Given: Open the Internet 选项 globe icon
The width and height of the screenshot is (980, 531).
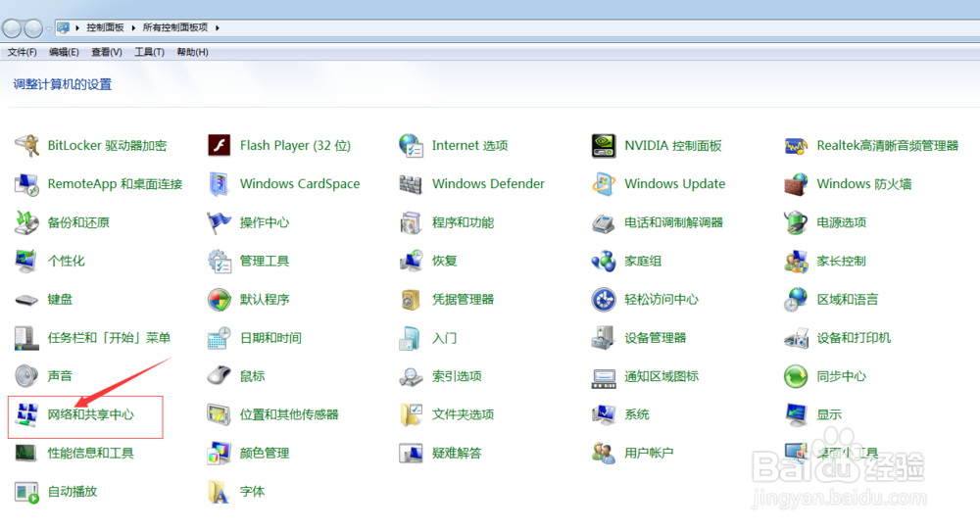Looking at the screenshot, I should point(412,146).
